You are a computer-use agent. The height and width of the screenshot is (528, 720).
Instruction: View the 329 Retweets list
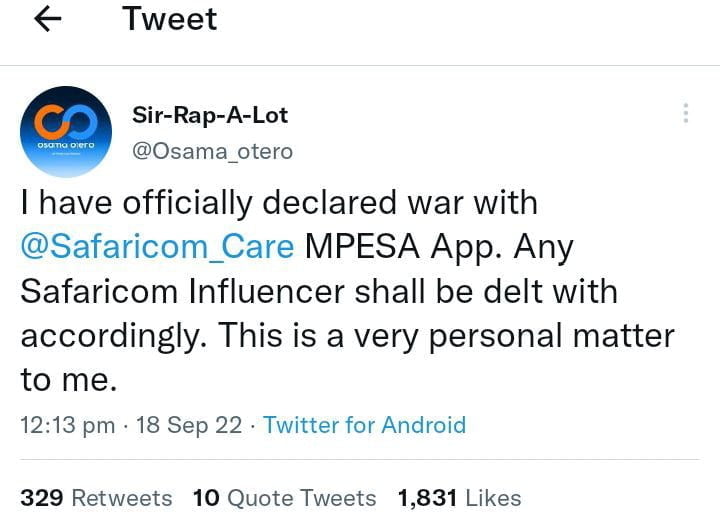96,497
